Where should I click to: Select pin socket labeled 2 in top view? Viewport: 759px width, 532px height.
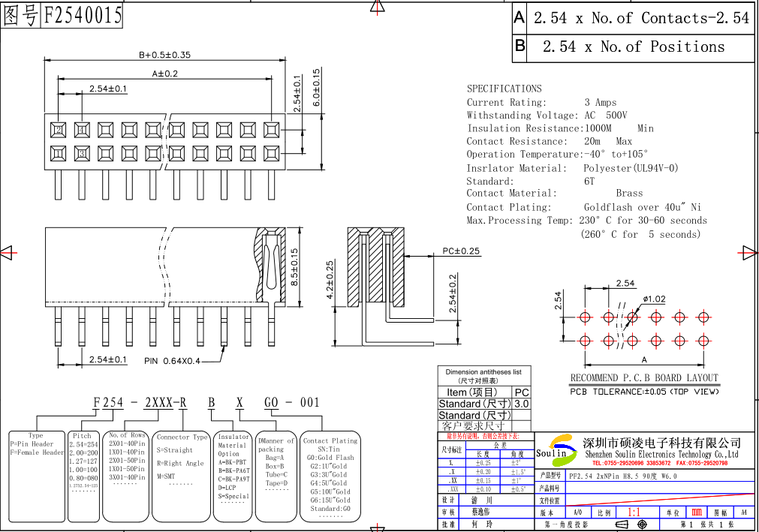58,130
